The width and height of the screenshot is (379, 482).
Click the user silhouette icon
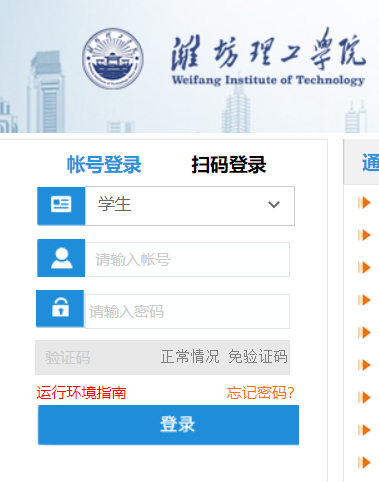coord(61,258)
